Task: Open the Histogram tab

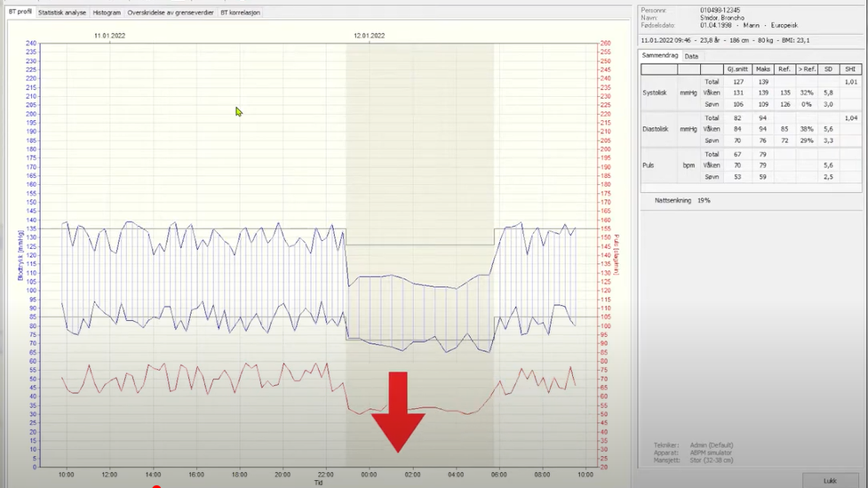Action: tap(107, 13)
